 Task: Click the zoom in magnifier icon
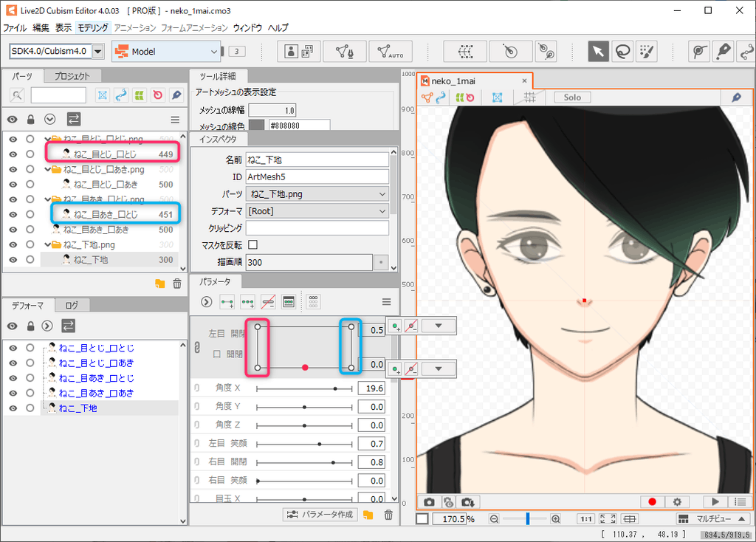556,519
